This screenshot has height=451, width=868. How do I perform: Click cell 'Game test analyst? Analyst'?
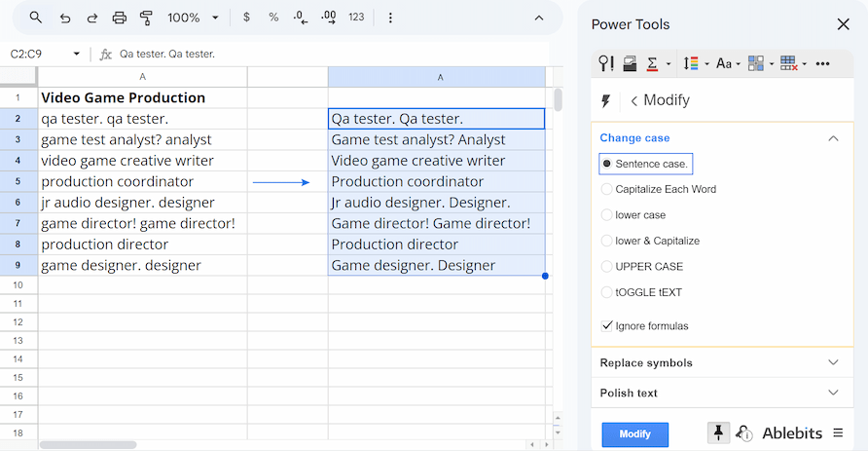pos(436,139)
